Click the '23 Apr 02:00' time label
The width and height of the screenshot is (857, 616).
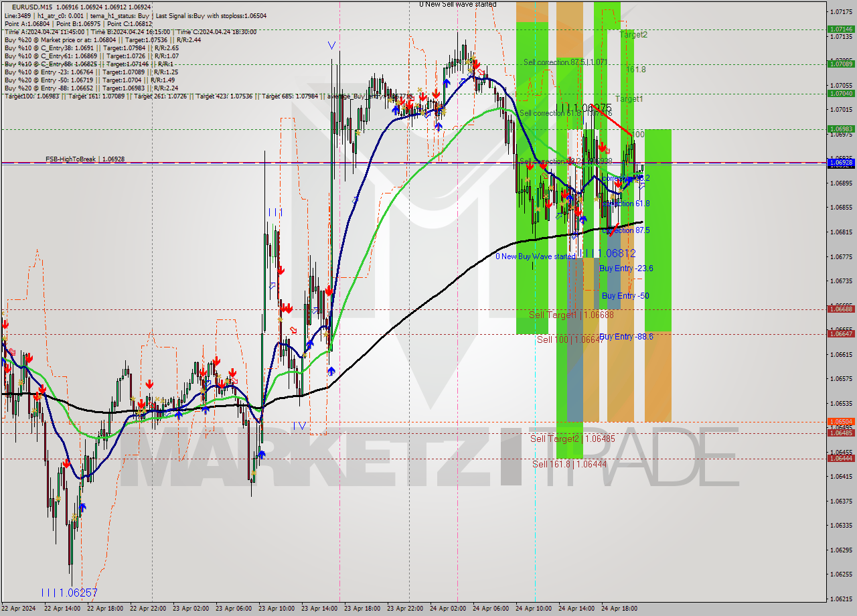(191, 609)
